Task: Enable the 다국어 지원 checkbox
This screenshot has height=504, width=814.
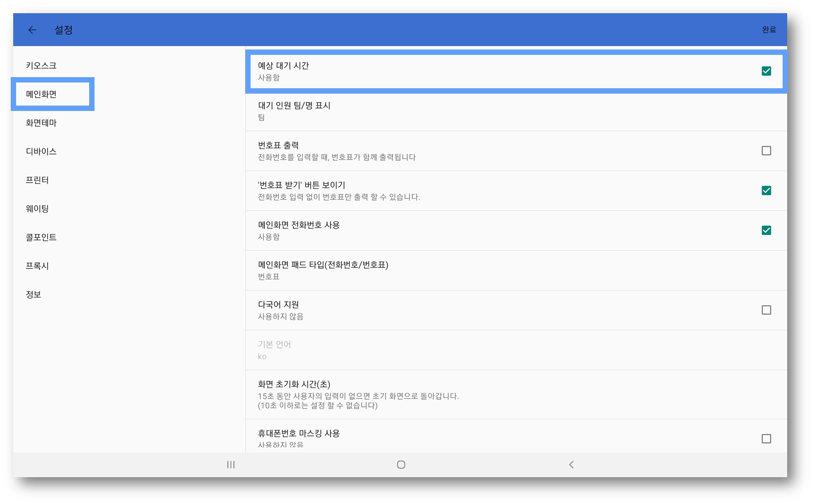Action: 766,310
